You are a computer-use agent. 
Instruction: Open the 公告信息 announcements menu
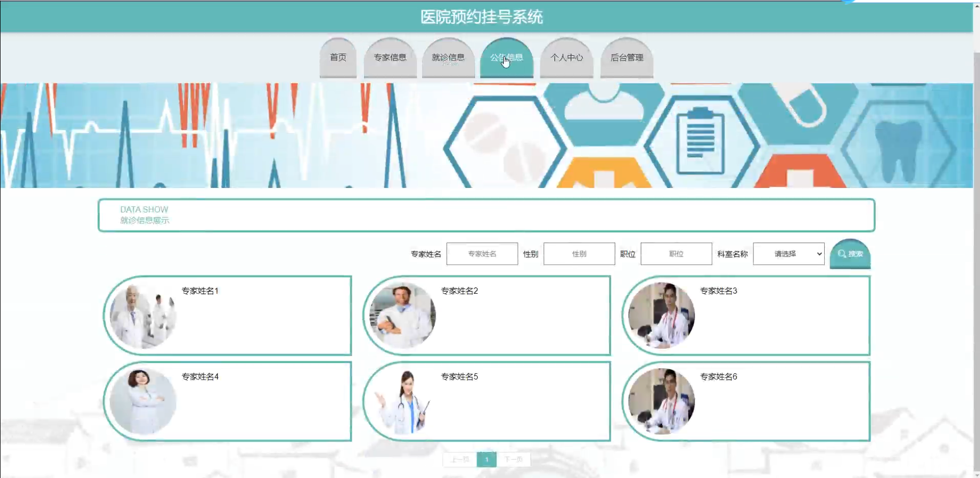[x=507, y=58]
